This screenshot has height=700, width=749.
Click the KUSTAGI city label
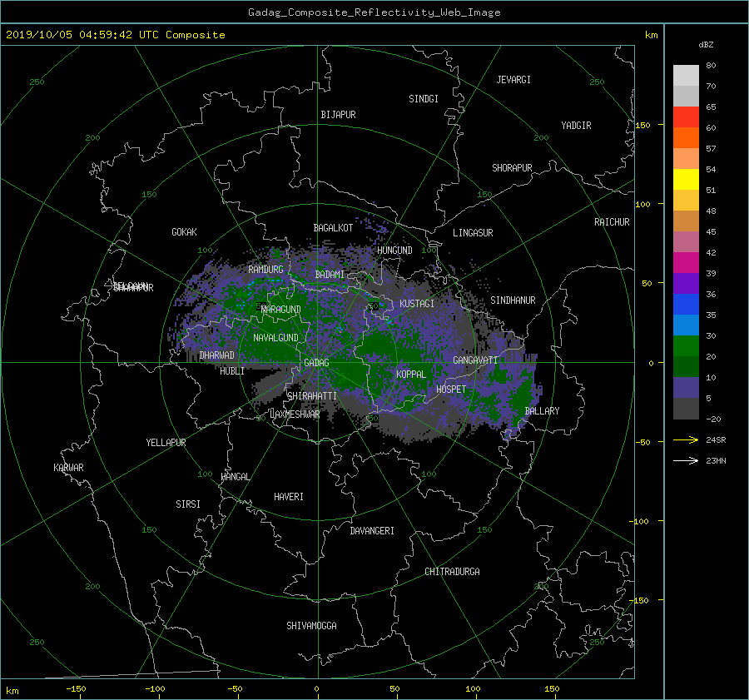[417, 304]
